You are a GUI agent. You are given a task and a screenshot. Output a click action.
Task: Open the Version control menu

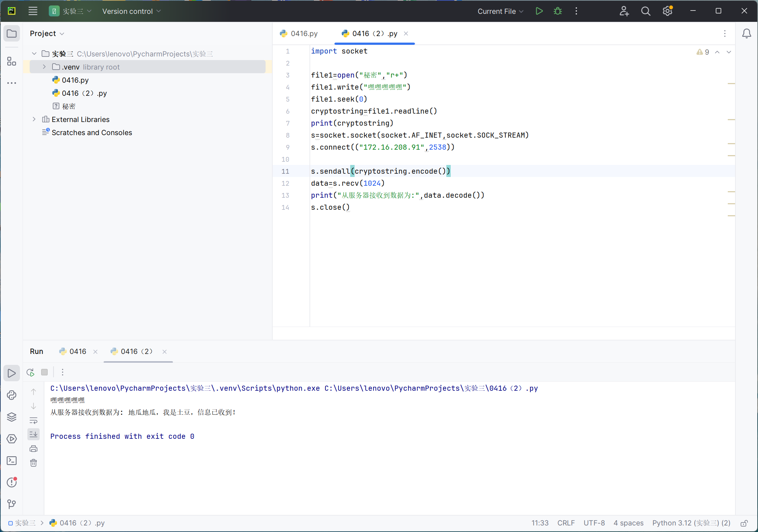[x=131, y=11]
